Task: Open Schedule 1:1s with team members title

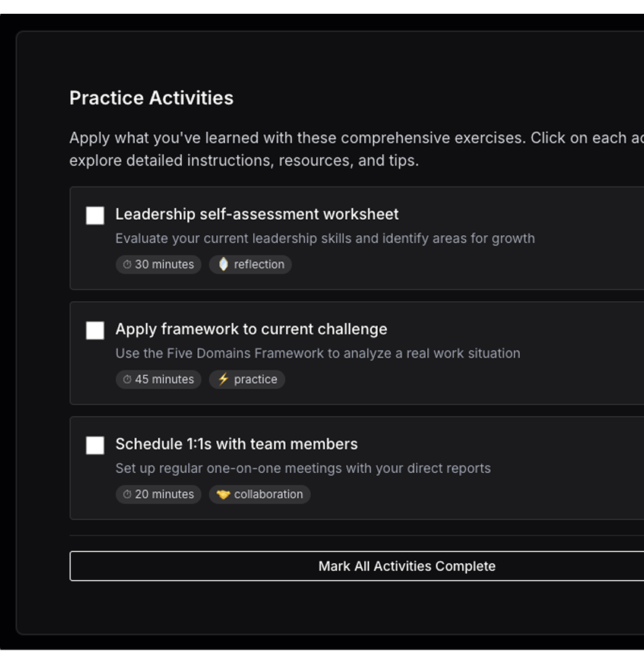Action: [x=236, y=443]
